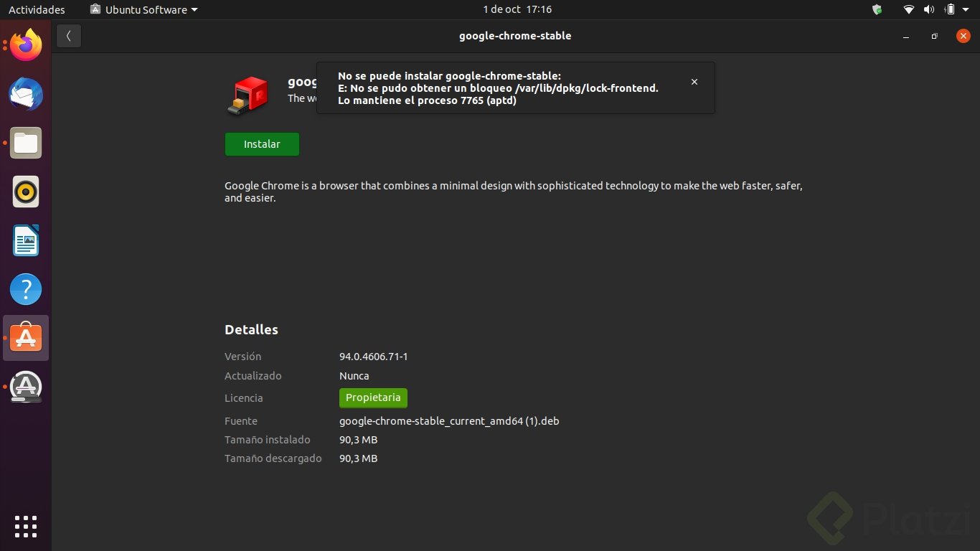Go back with the header back arrow
Viewport: 980px width, 551px height.
pyautogui.click(x=69, y=36)
